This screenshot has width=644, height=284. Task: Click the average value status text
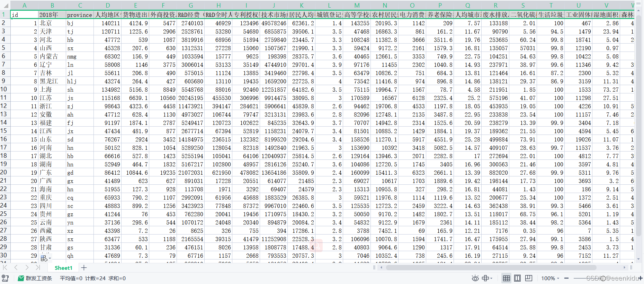click(x=71, y=278)
